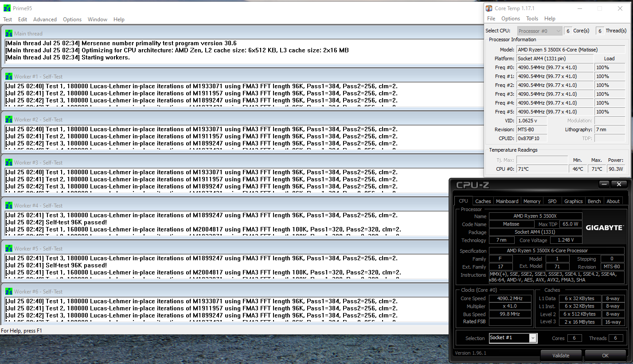Click the Ext. Model value 71
This screenshot has height=364, width=633.
(557, 267)
